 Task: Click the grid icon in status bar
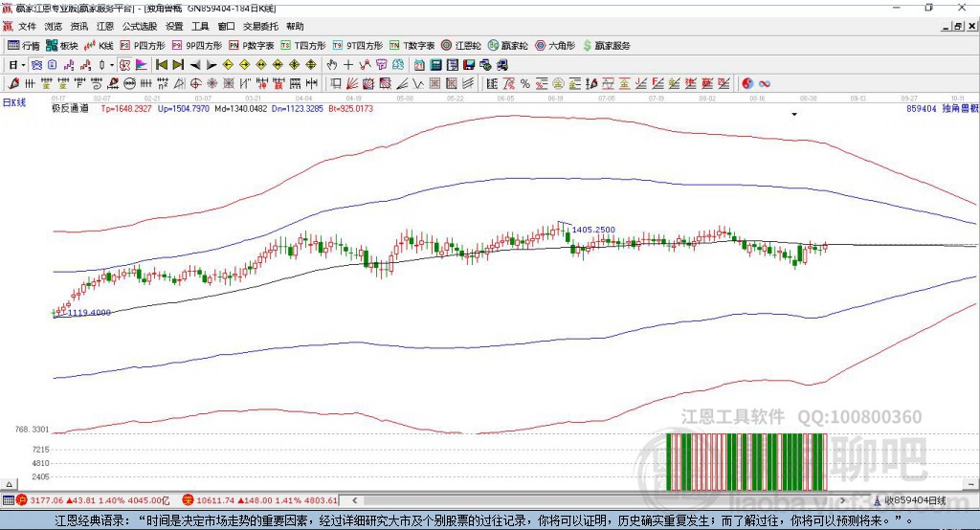coord(8,500)
